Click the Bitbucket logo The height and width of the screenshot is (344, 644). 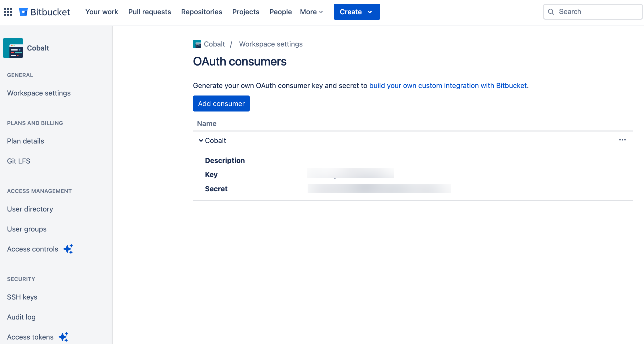coord(45,12)
